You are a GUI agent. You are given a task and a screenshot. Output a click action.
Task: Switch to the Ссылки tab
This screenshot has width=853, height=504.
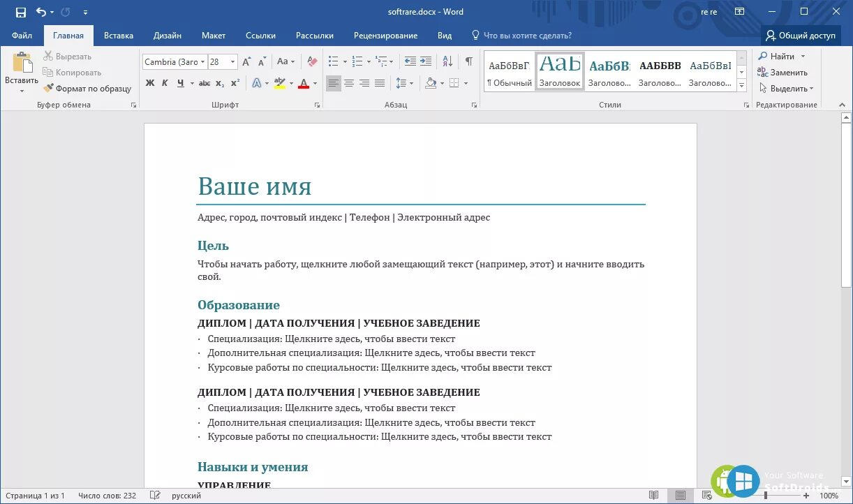260,36
